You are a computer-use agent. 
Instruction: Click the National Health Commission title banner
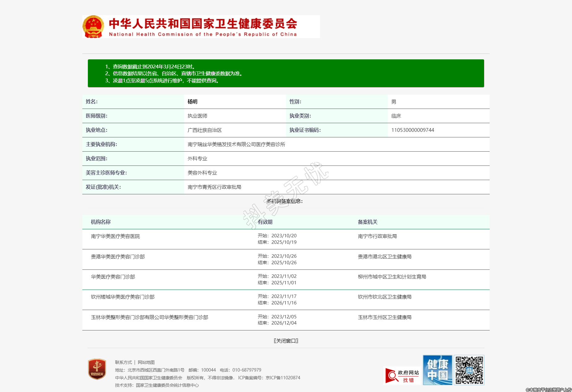[x=203, y=27]
